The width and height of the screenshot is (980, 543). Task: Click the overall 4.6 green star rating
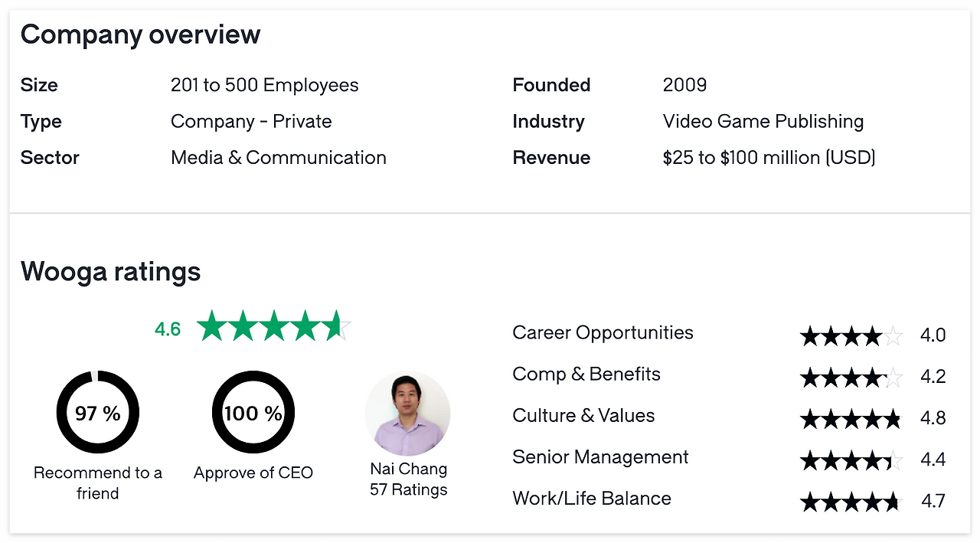pos(273,328)
